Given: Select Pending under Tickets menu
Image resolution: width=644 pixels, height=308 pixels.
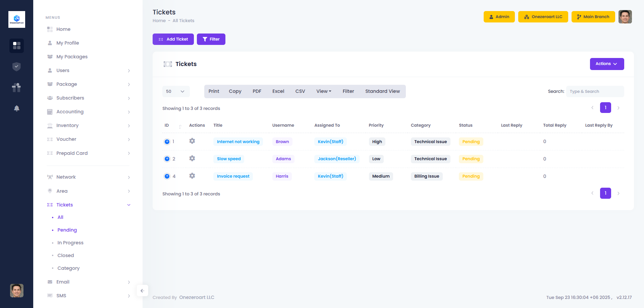Looking at the screenshot, I should click(x=67, y=230).
